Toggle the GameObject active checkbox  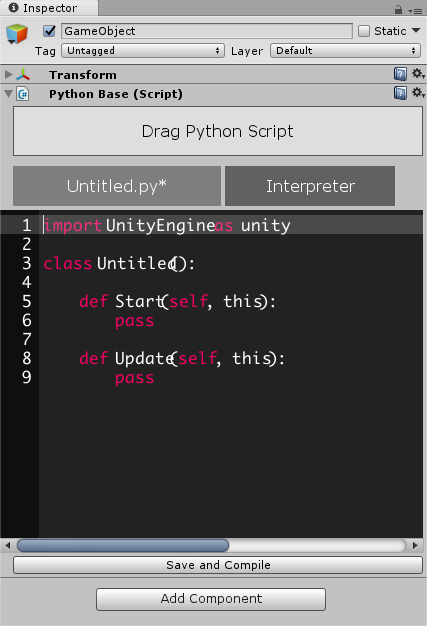pos(49,31)
